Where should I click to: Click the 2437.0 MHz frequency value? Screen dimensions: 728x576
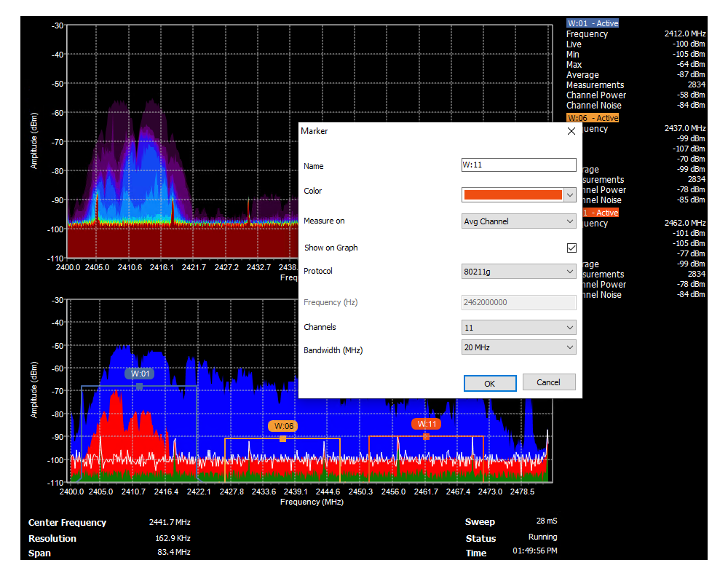(x=685, y=128)
